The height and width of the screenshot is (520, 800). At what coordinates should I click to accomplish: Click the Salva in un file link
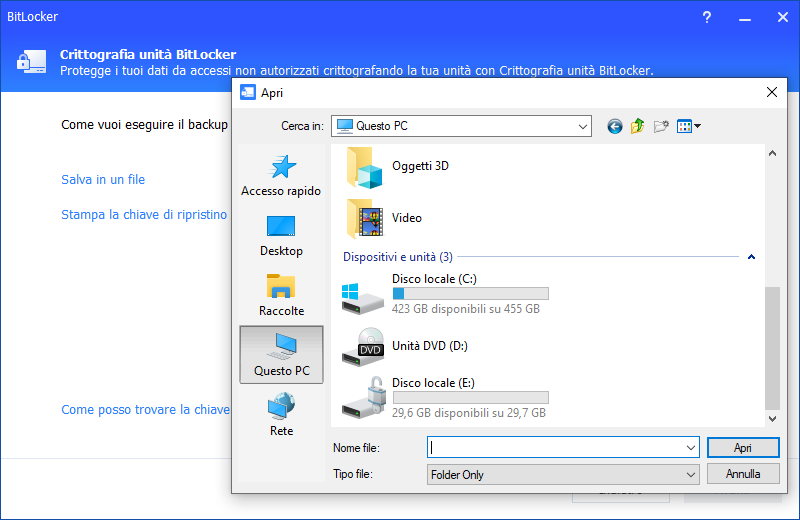click(103, 180)
